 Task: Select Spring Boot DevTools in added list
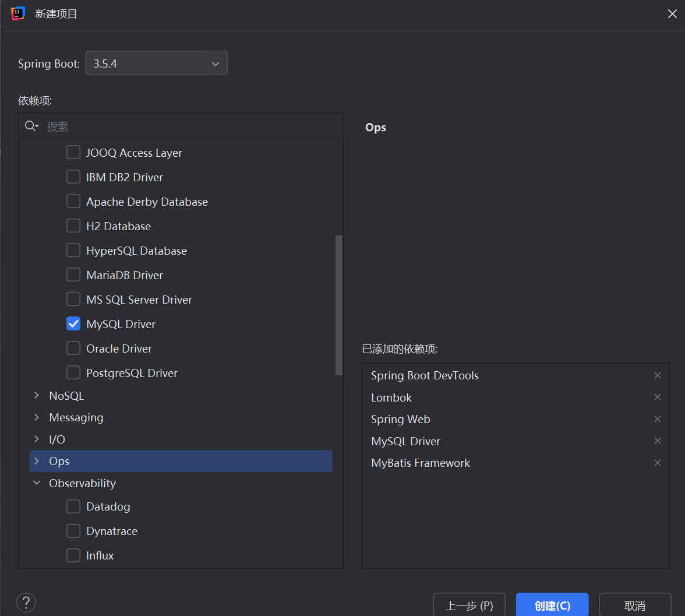425,375
